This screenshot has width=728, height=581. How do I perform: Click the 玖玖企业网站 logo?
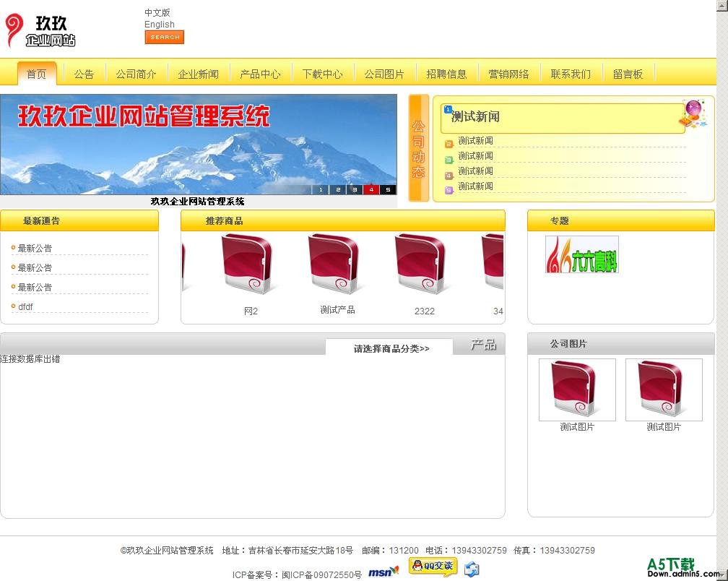40,30
